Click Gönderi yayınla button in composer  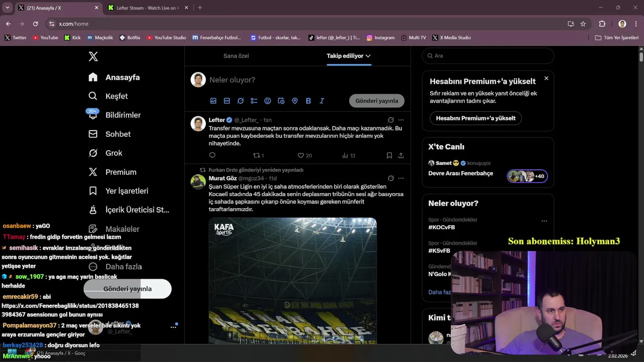[x=377, y=101]
